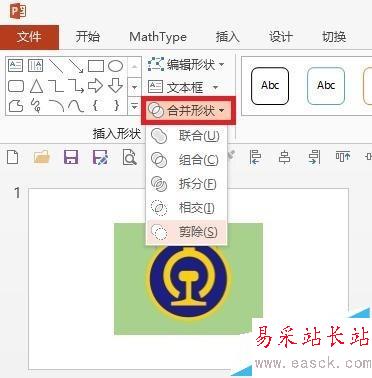Select the rectangle shape
This screenshot has width=372, height=378.
coord(96,66)
